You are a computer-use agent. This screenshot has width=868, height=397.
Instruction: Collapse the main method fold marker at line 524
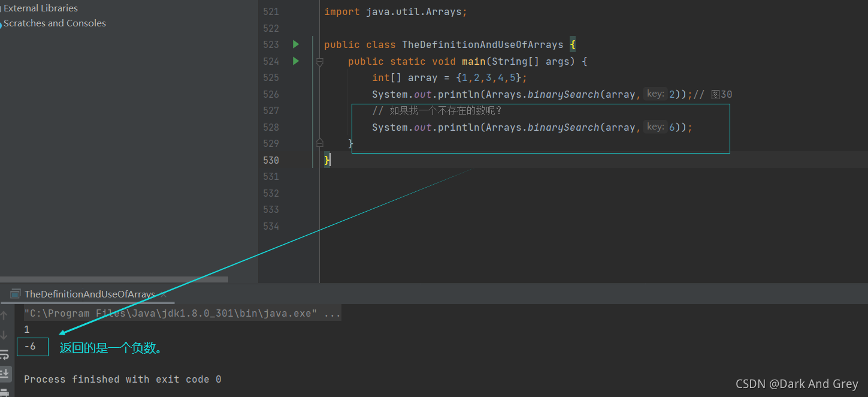[320, 61]
